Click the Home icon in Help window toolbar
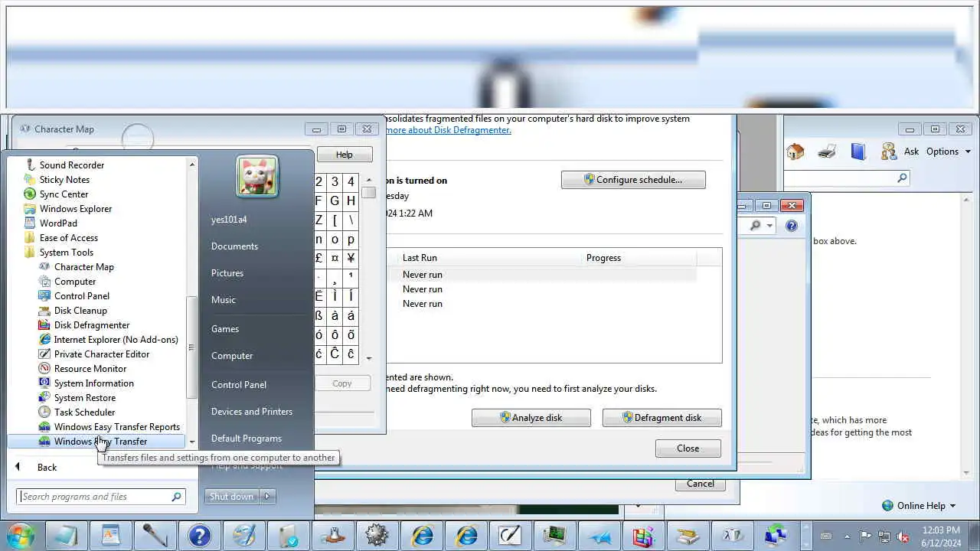Viewport: 980px width, 551px height. click(x=795, y=152)
